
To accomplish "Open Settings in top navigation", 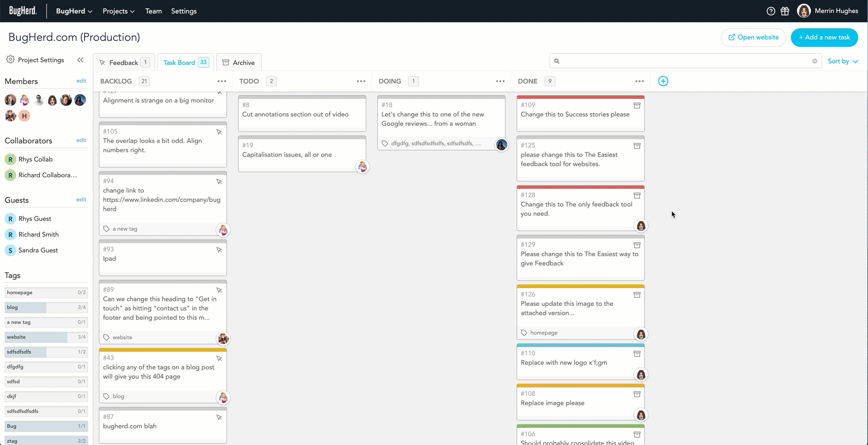I will click(x=184, y=11).
